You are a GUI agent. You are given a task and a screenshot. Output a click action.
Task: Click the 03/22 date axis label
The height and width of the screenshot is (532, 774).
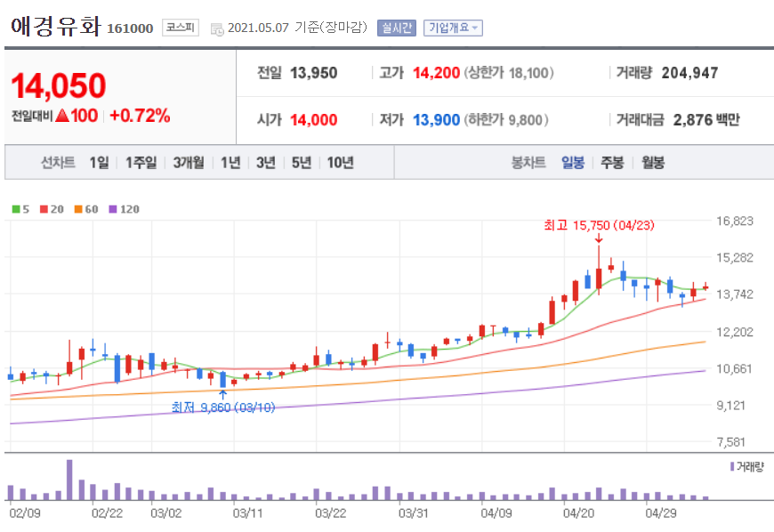[331, 513]
